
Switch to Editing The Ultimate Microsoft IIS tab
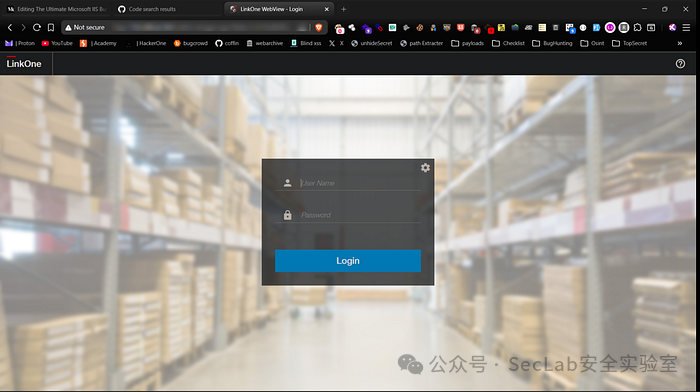[x=57, y=9]
